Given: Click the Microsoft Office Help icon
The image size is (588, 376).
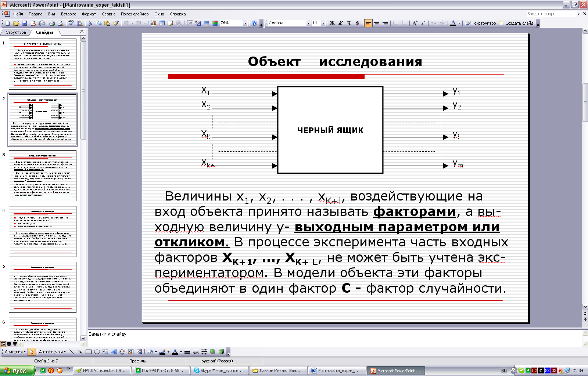Looking at the screenshot, I should (254, 23).
